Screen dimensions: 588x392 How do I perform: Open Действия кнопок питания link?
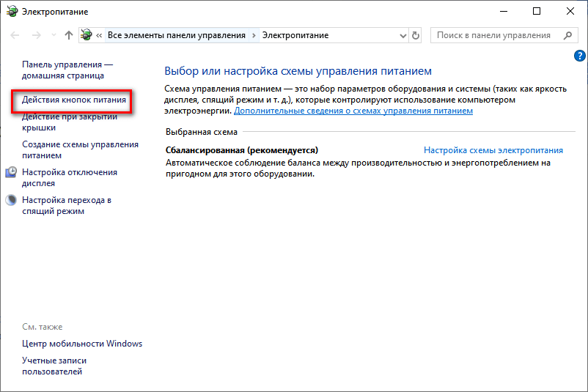pos(74,100)
